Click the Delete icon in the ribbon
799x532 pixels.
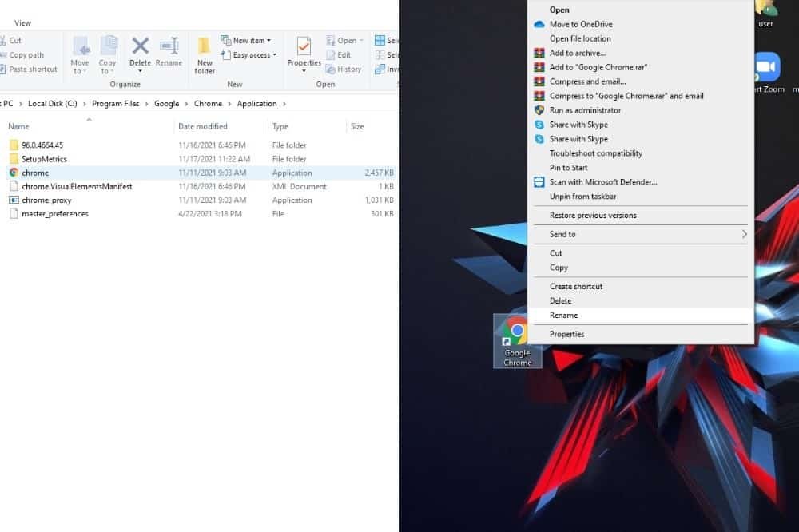[x=140, y=50]
